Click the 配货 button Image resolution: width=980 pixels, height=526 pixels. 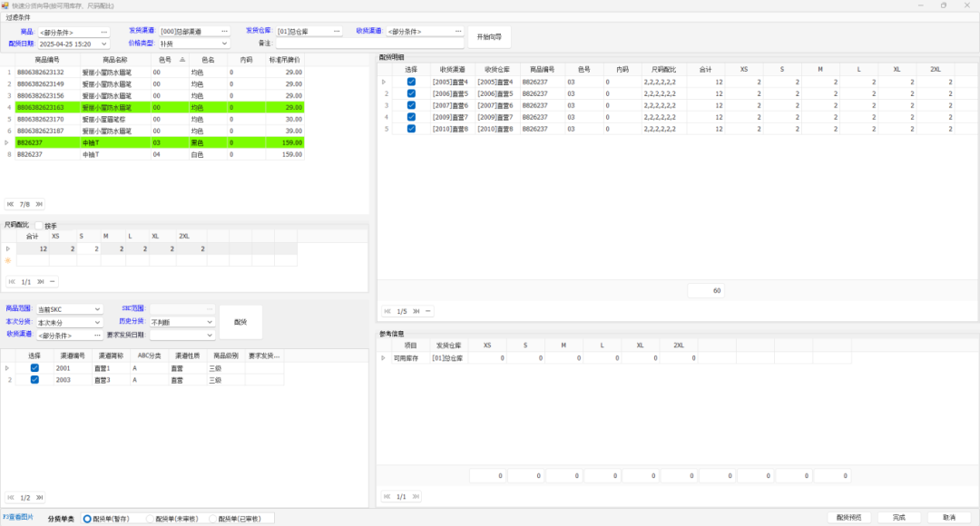tap(240, 322)
